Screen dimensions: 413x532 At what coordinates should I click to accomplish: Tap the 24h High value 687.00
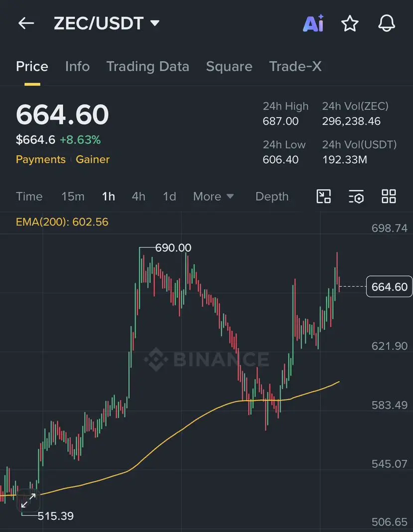click(280, 121)
